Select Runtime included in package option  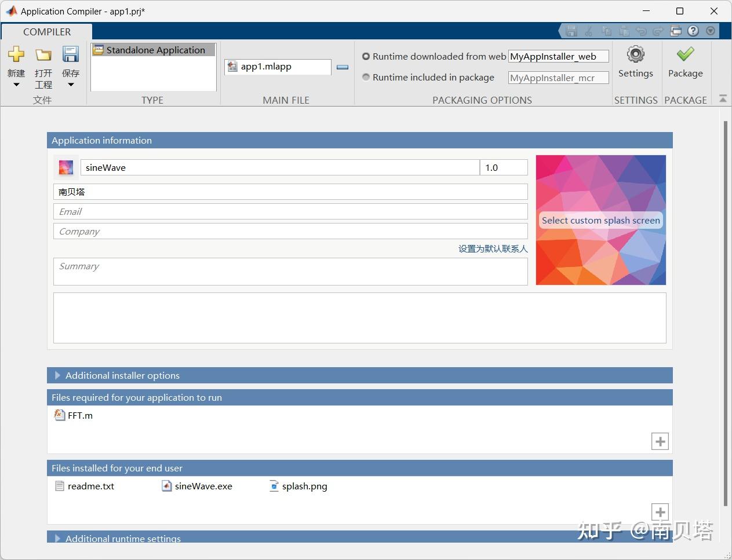(x=366, y=77)
